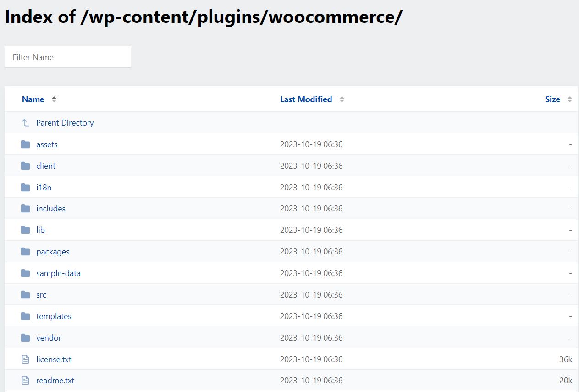Focus the Filter Name input field
579x392 pixels.
(x=68, y=57)
